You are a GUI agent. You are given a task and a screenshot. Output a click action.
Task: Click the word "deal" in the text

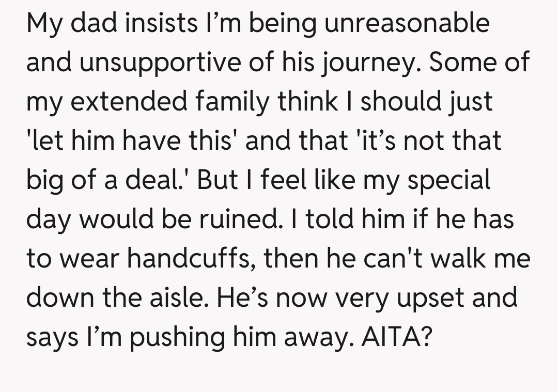point(164,180)
